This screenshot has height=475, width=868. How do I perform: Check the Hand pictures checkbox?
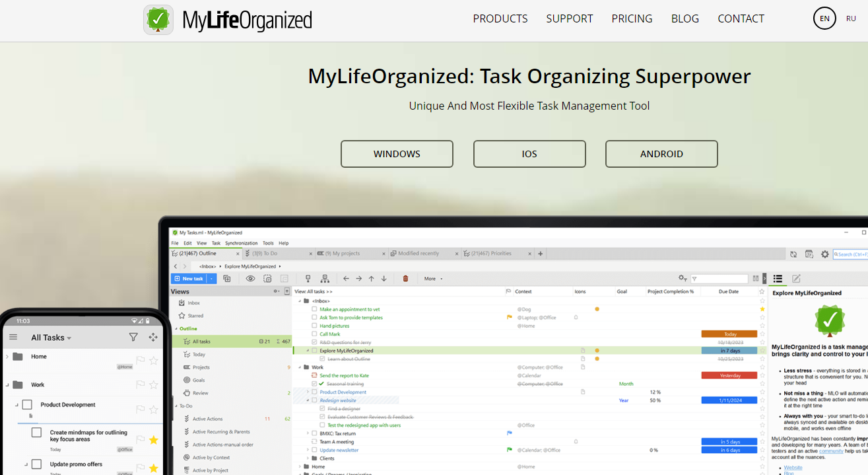(314, 326)
